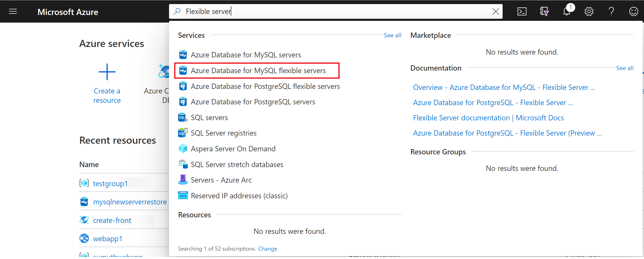Open the help question mark

pyautogui.click(x=611, y=11)
